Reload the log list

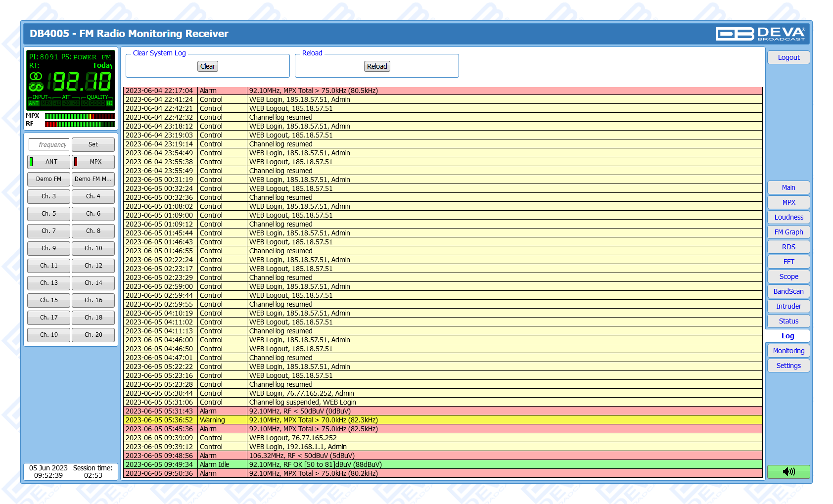click(x=377, y=66)
